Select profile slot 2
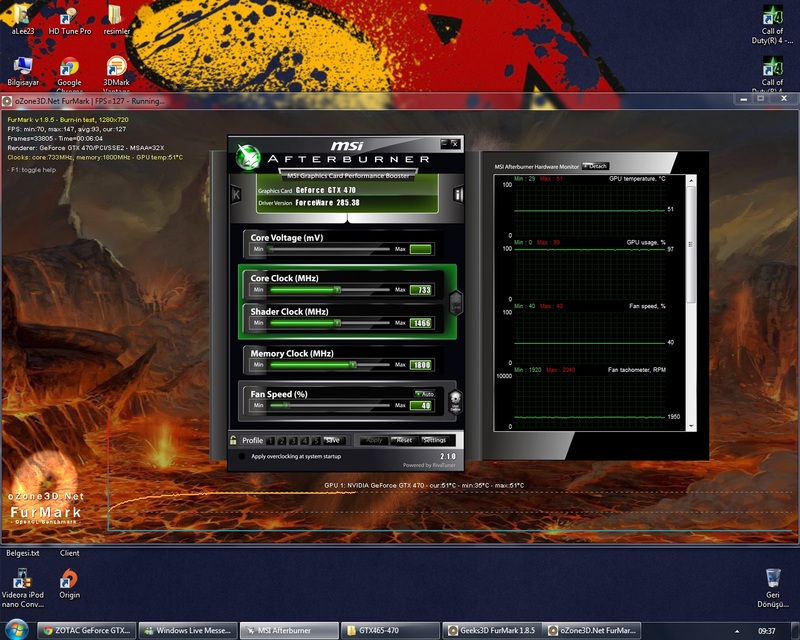The image size is (800, 640). click(282, 440)
